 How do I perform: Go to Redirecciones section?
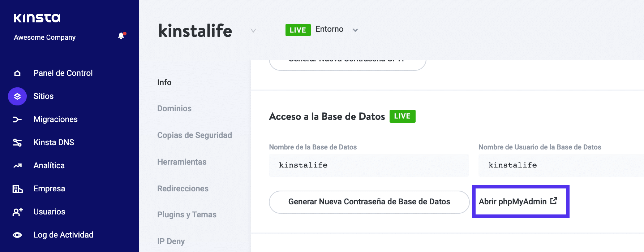(183, 188)
